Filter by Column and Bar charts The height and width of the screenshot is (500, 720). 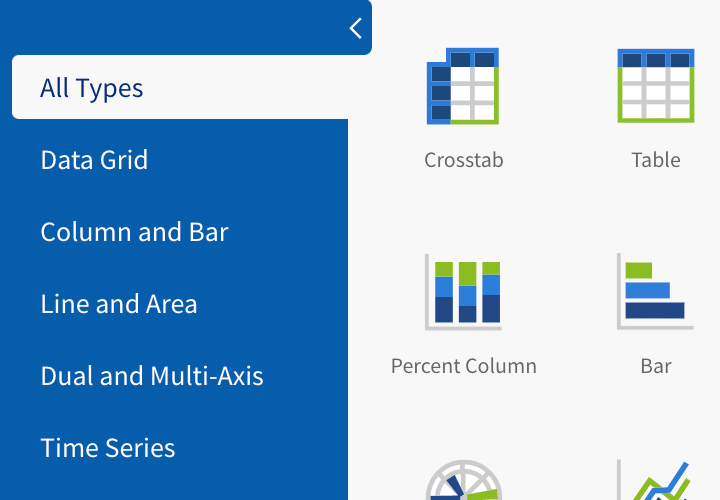pyautogui.click(x=134, y=232)
